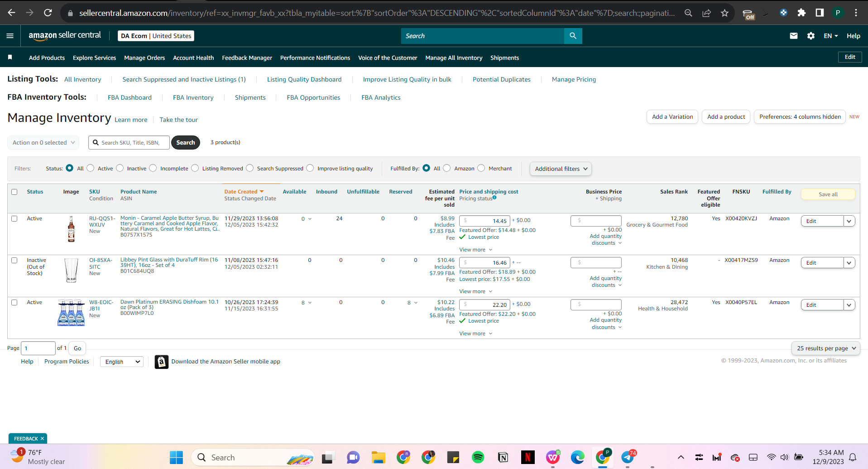Click the Amazon Seller mobile app icon
The height and width of the screenshot is (469, 868).
(161, 362)
